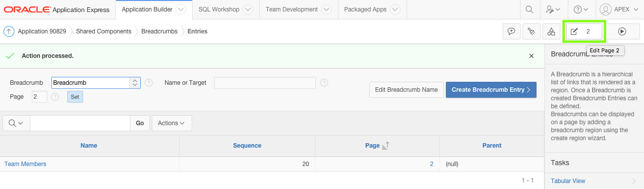Open the Application Builder tab
This screenshot has width=644, height=189.
[x=147, y=9]
